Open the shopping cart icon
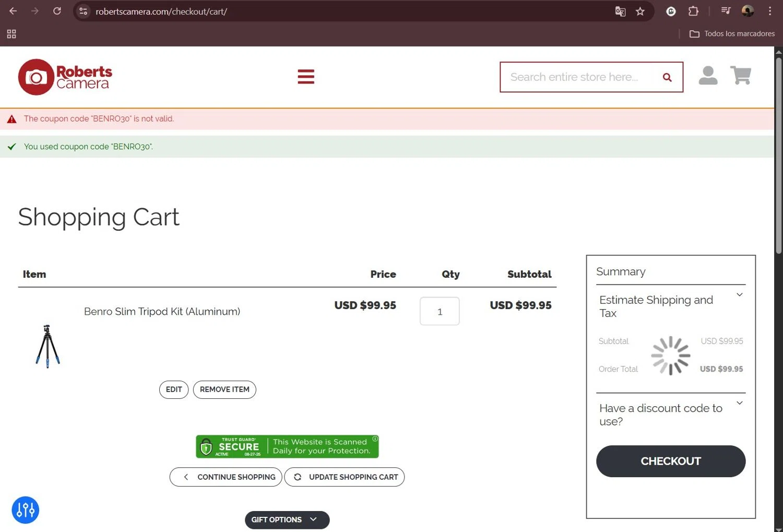 pos(740,76)
